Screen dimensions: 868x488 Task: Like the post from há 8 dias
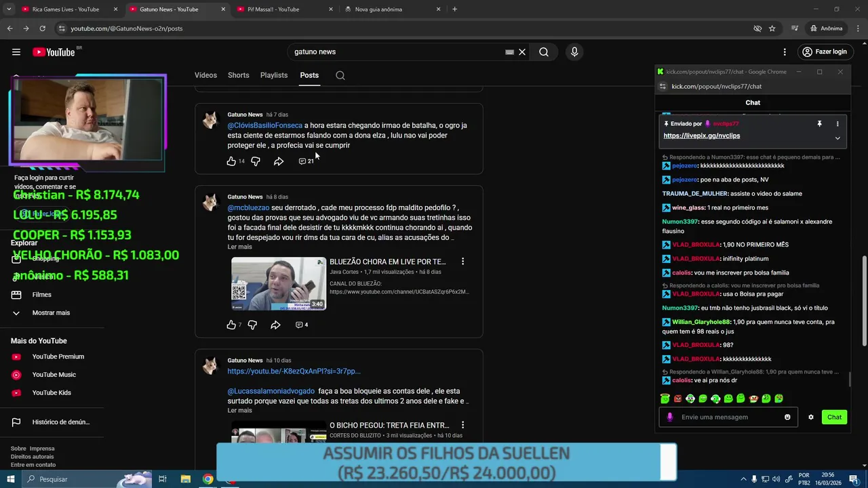[x=231, y=325]
